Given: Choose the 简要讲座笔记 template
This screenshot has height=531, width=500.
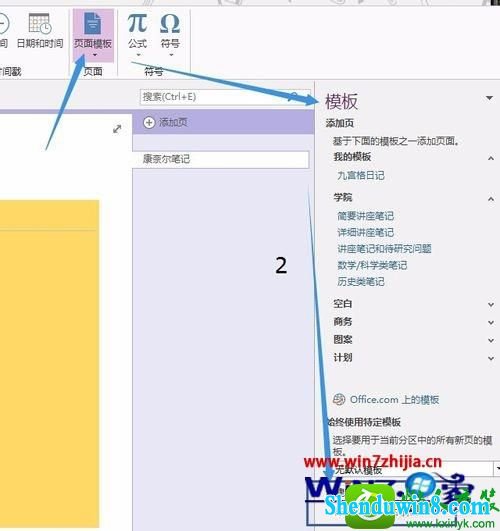Looking at the screenshot, I should tap(366, 216).
